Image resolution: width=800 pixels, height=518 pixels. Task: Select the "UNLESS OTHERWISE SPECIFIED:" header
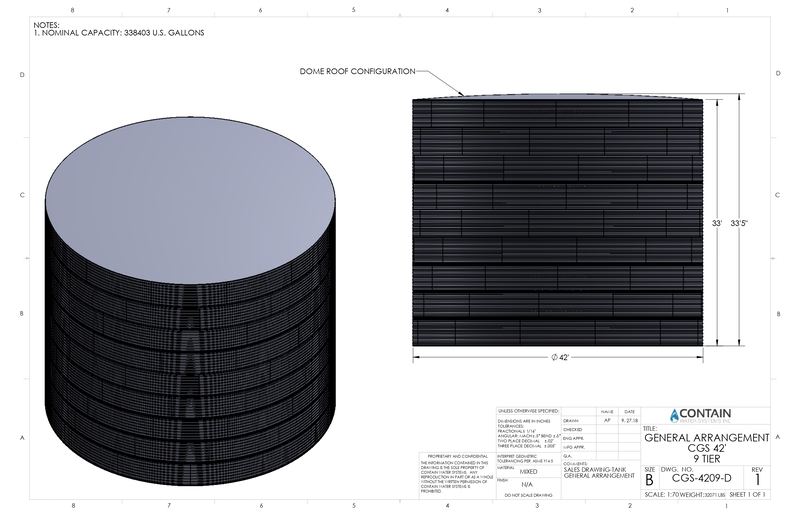tap(528, 411)
